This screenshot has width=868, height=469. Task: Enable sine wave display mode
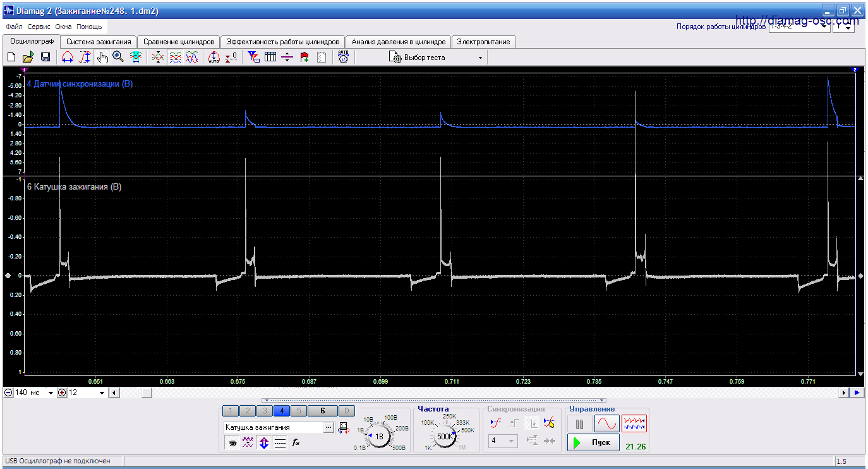(606, 423)
